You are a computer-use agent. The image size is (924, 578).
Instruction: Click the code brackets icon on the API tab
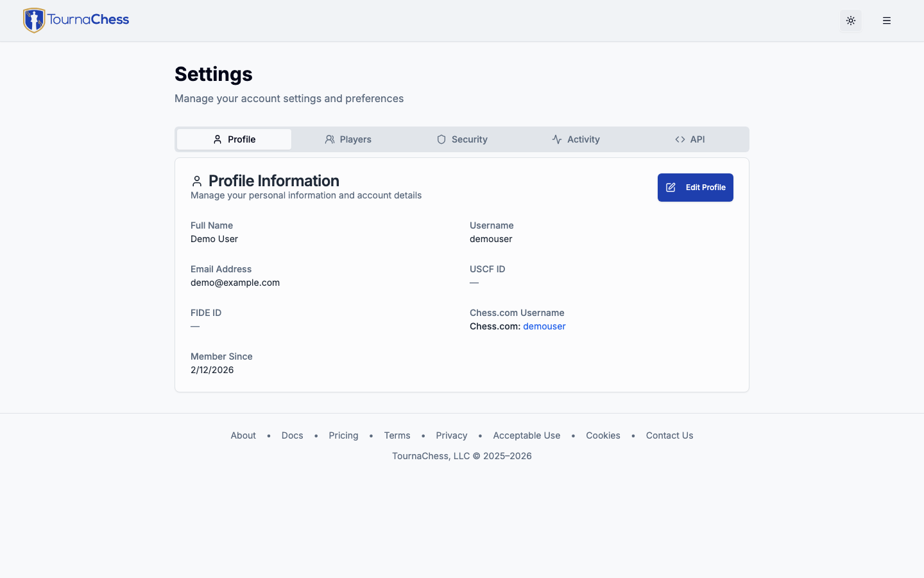pos(680,139)
